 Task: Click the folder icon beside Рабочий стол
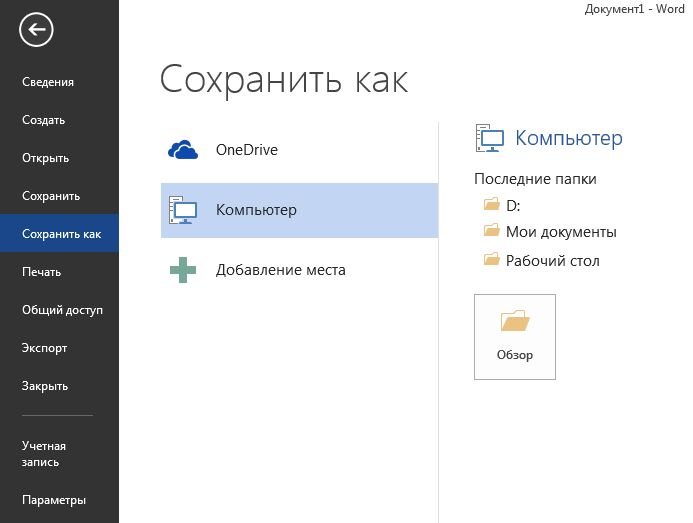point(491,260)
